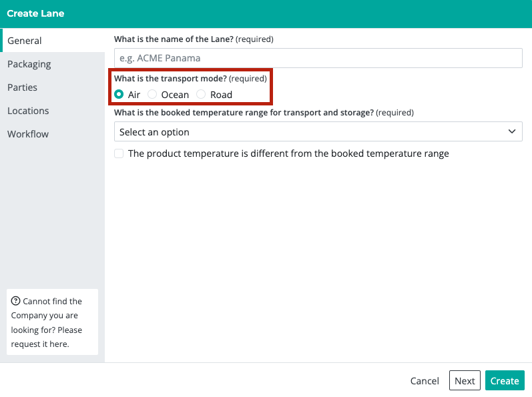Show the Workflow tab

(28, 134)
